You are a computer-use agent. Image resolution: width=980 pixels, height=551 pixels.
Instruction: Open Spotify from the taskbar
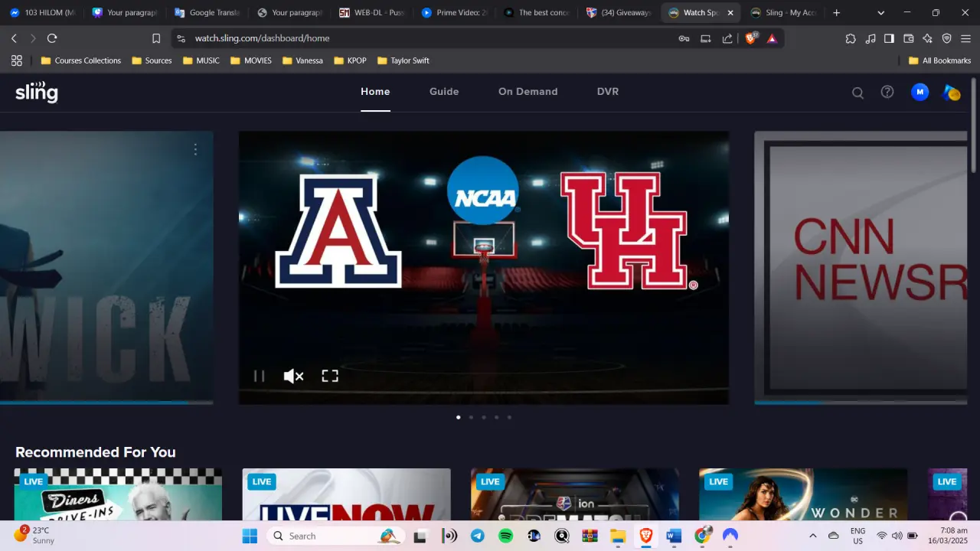click(x=506, y=536)
